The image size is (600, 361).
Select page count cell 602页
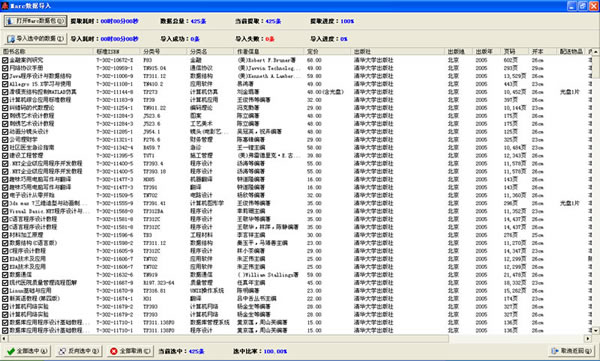pos(510,60)
